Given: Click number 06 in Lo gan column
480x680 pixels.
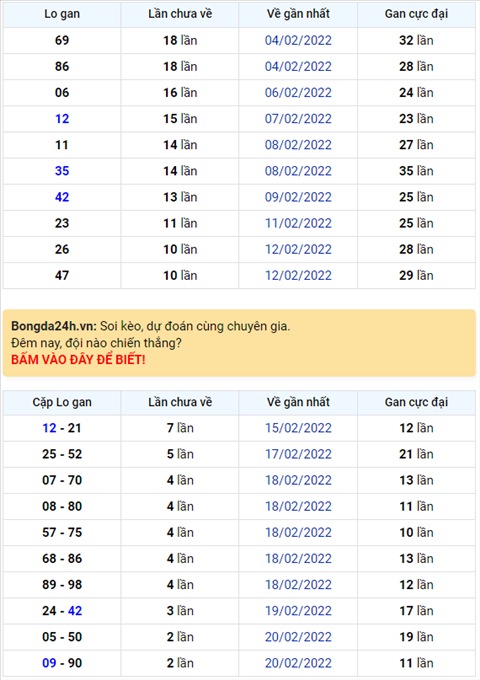Looking at the screenshot, I should point(62,92).
